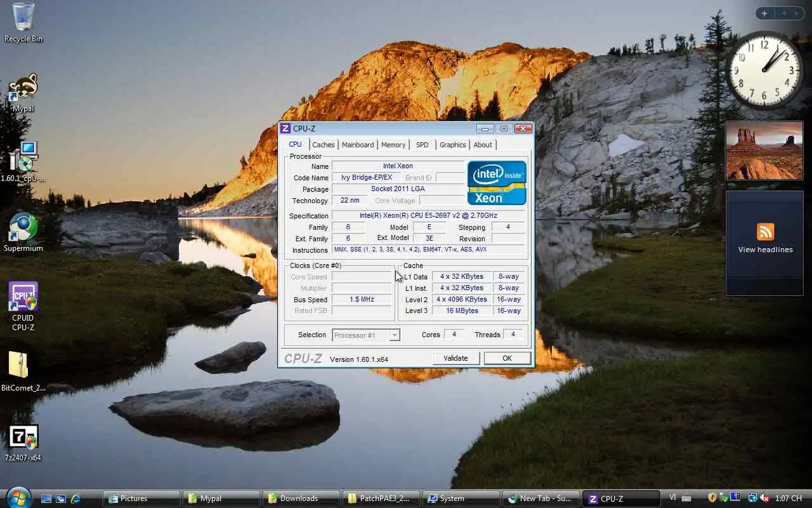
Task: Switch to the System taskbar window
Action: (x=461, y=498)
